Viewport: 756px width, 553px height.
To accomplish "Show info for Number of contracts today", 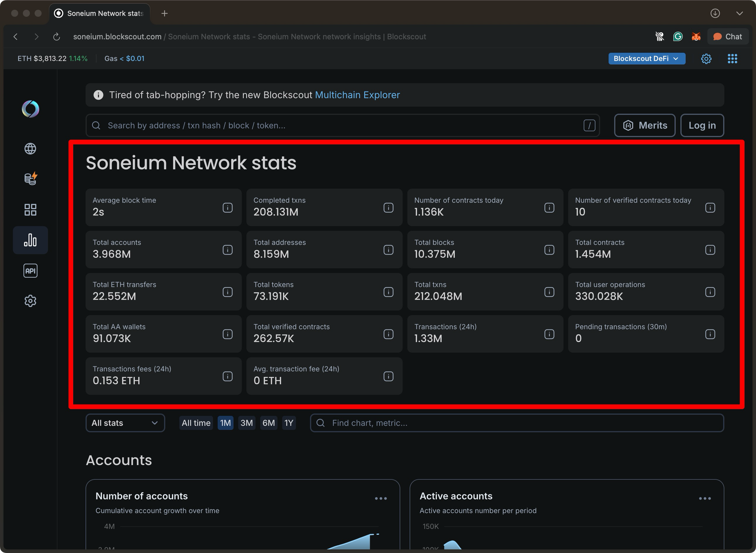I will pos(549,208).
